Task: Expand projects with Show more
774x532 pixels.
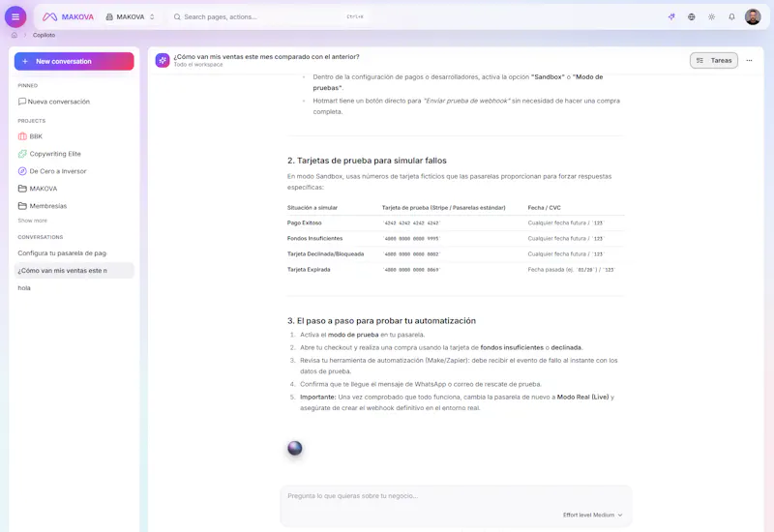Action: pos(33,221)
